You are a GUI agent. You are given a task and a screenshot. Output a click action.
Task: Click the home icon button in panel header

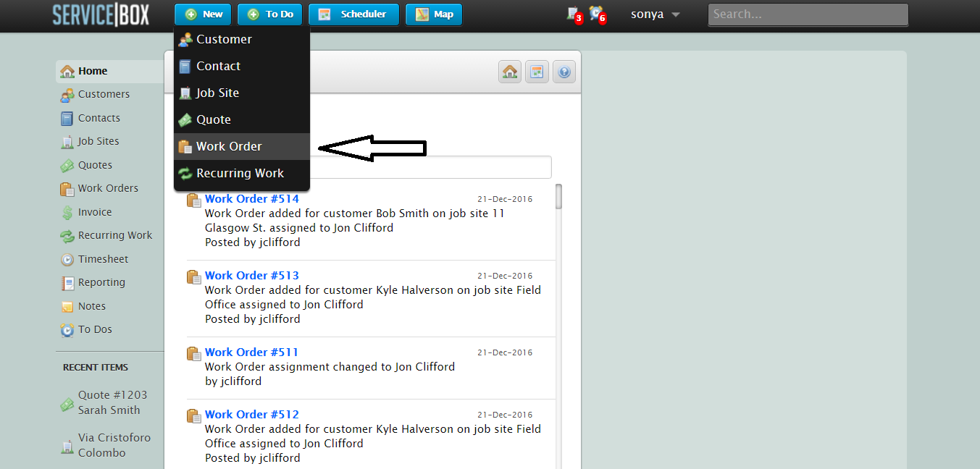click(x=510, y=72)
